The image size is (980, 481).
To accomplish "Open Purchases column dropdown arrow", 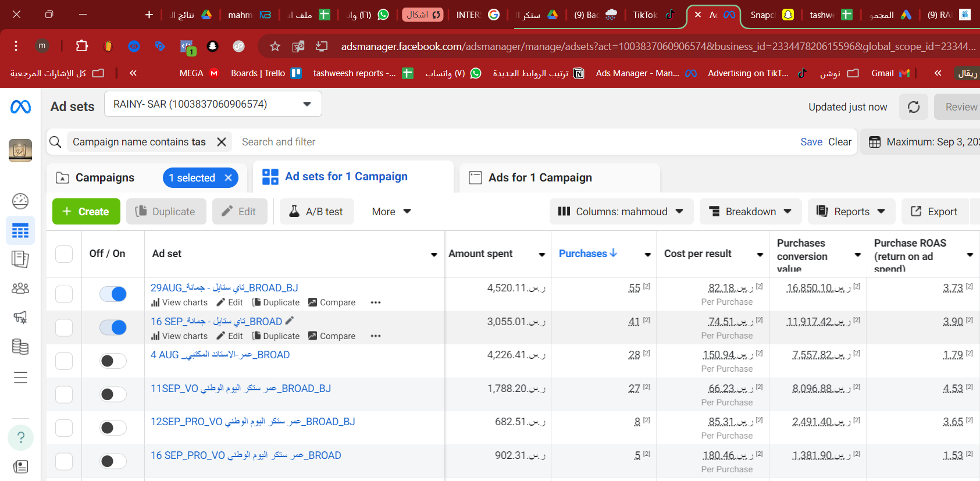I will [x=648, y=255].
